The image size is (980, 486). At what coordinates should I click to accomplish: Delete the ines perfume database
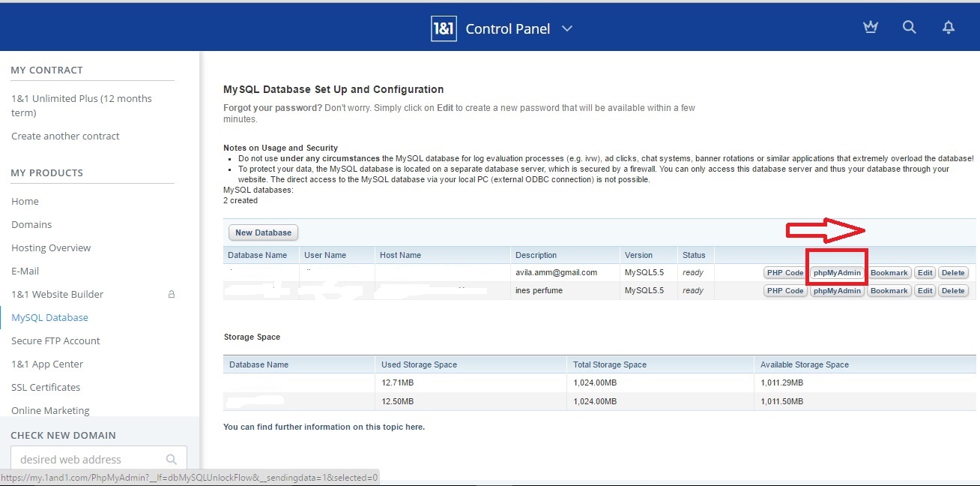coord(953,291)
